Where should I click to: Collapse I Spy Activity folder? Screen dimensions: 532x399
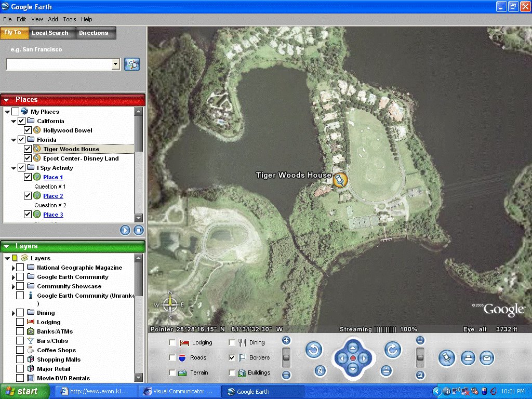(x=14, y=168)
